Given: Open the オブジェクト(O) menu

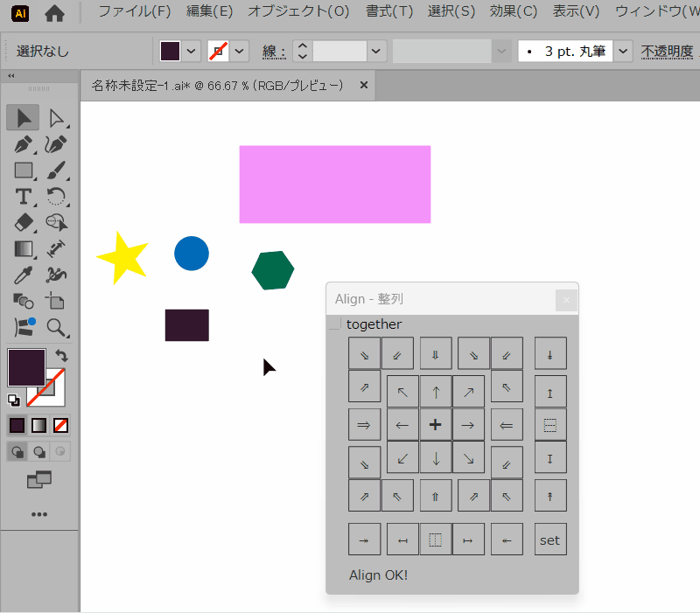Looking at the screenshot, I should tap(297, 11).
